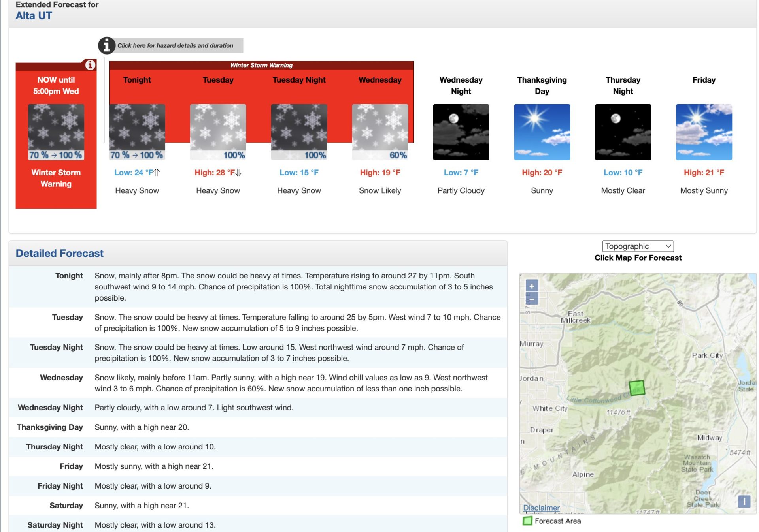The image size is (759, 532).
Task: Click 'Mostly Sunny' label under Friday
Action: point(704,190)
